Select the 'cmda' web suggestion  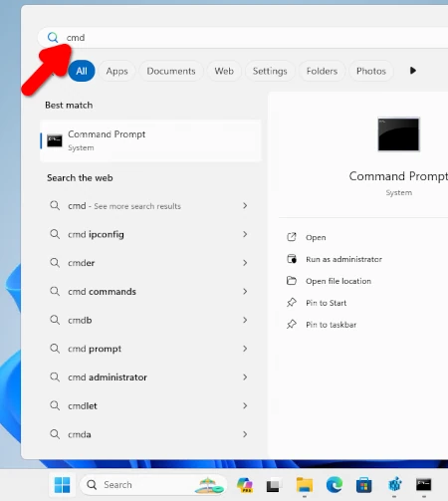pos(150,434)
